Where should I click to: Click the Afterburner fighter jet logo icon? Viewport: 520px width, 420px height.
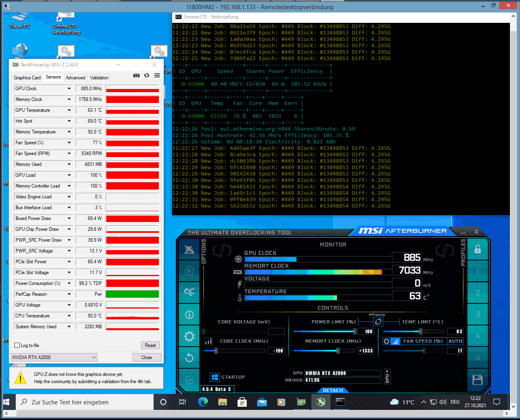click(189, 249)
